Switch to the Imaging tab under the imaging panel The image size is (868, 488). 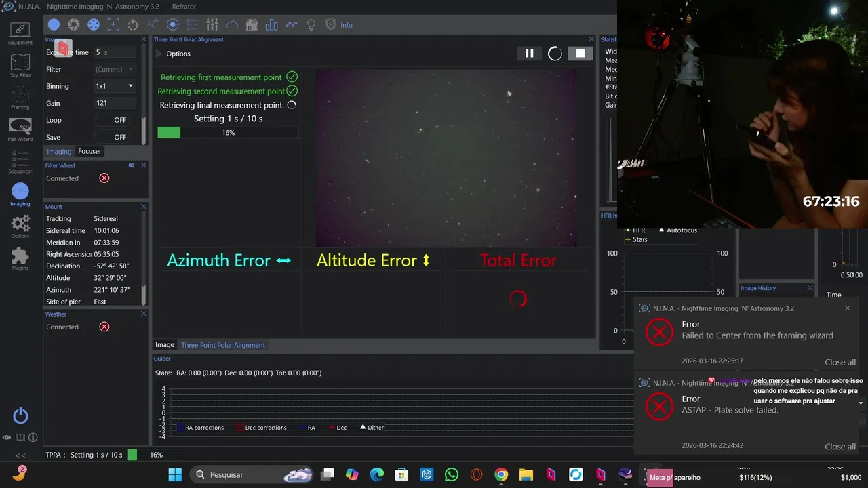(x=59, y=152)
